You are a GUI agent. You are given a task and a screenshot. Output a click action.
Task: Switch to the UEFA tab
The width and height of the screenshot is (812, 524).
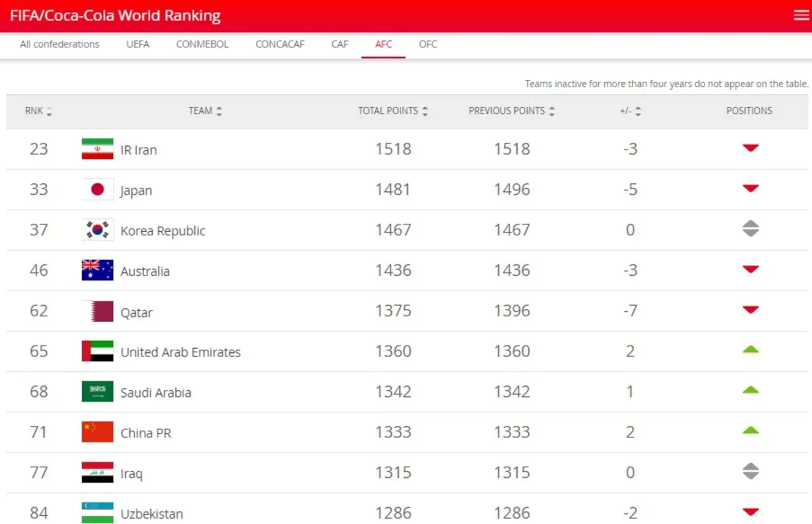137,44
